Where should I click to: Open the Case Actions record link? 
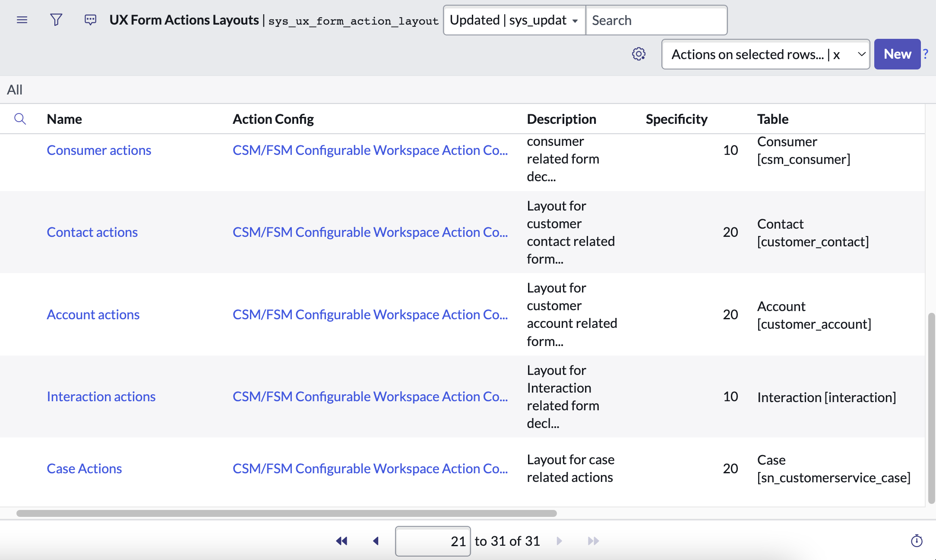(84, 469)
